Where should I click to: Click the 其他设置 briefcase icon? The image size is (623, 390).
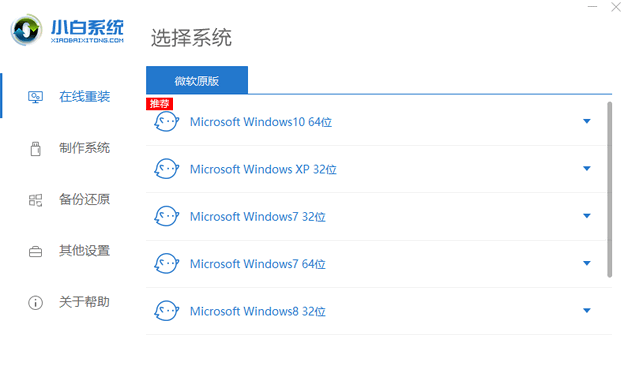[x=35, y=251]
